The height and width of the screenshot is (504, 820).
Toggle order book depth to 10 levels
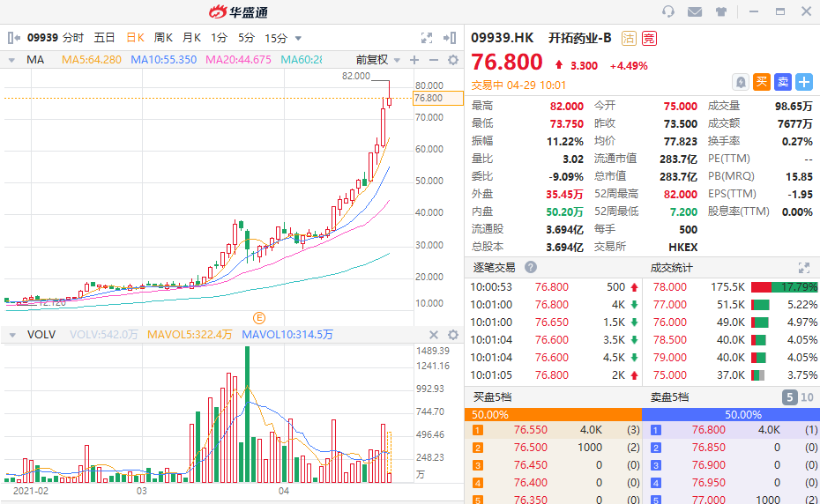click(807, 397)
